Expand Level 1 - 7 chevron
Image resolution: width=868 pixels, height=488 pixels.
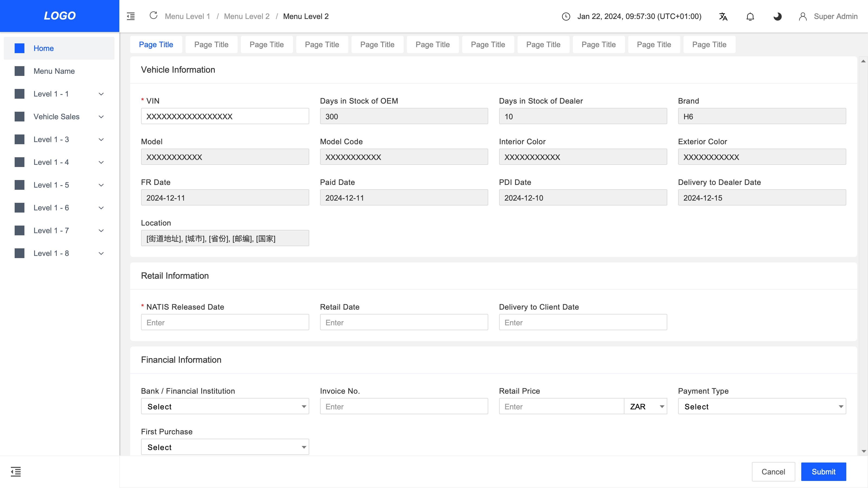(x=101, y=231)
